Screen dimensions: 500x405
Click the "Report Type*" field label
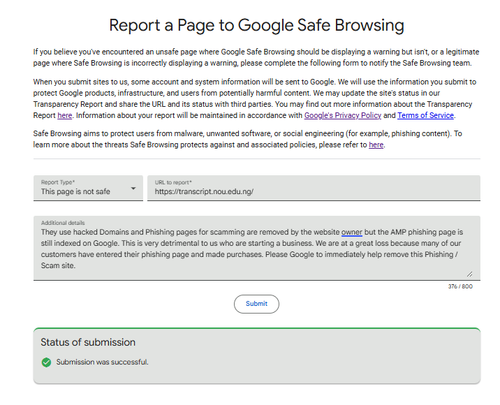(x=58, y=182)
